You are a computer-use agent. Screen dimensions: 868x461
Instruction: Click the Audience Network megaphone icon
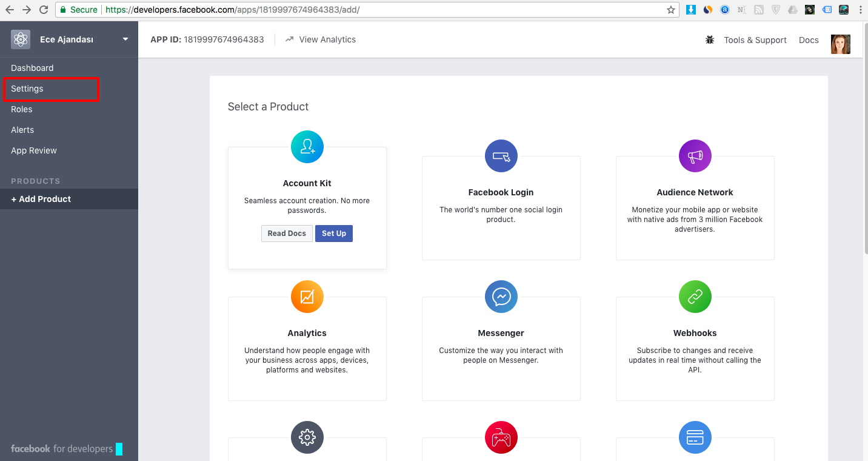695,156
